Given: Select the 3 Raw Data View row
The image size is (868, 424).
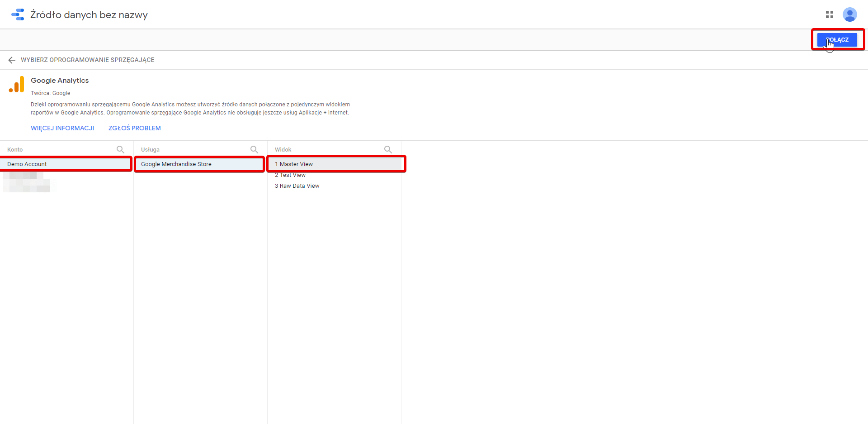Looking at the screenshot, I should pos(335,186).
